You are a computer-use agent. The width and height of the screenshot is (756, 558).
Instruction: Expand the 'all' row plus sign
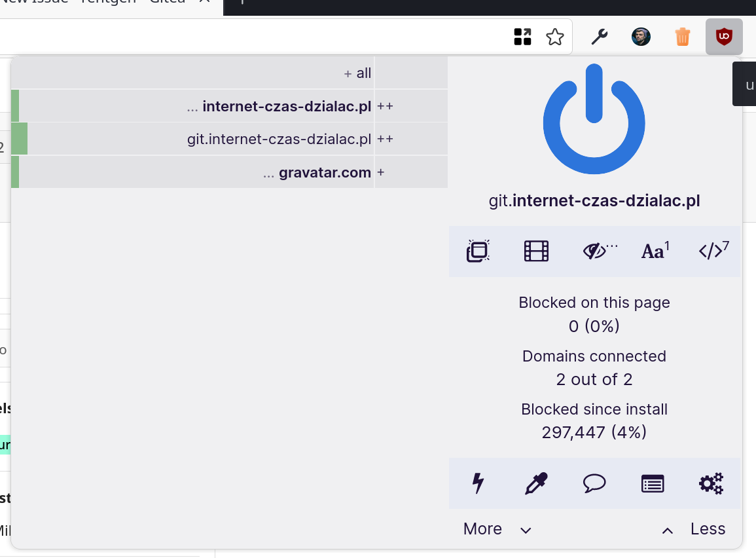pyautogui.click(x=348, y=73)
